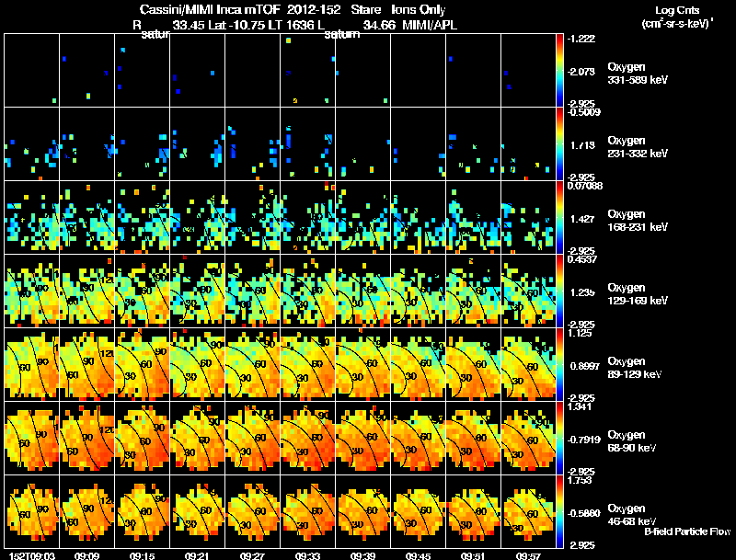Click the Oxygen 331-589 keV color bar
Viewport: 736px width, 560px height.
point(559,71)
